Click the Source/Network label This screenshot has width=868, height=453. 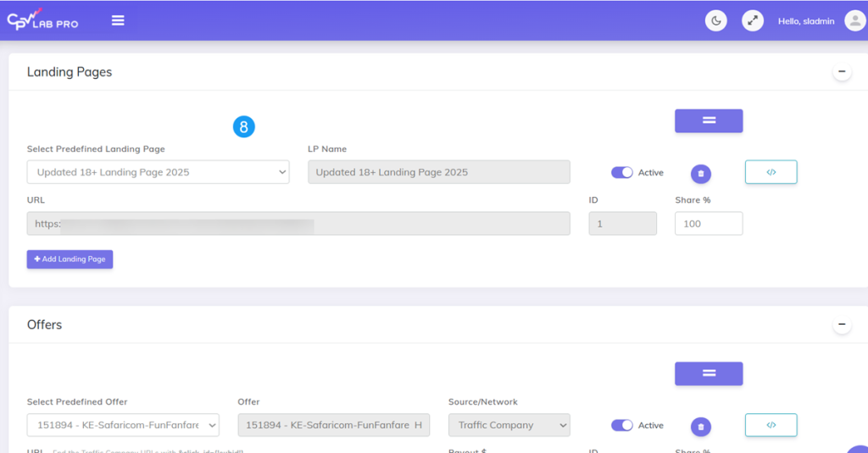point(482,402)
